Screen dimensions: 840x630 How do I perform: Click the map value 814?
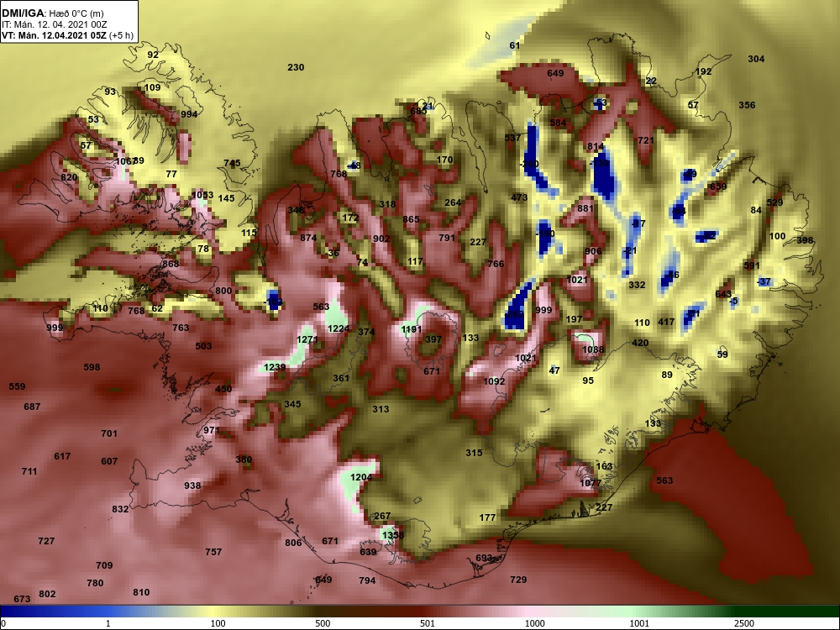pyautogui.click(x=596, y=147)
